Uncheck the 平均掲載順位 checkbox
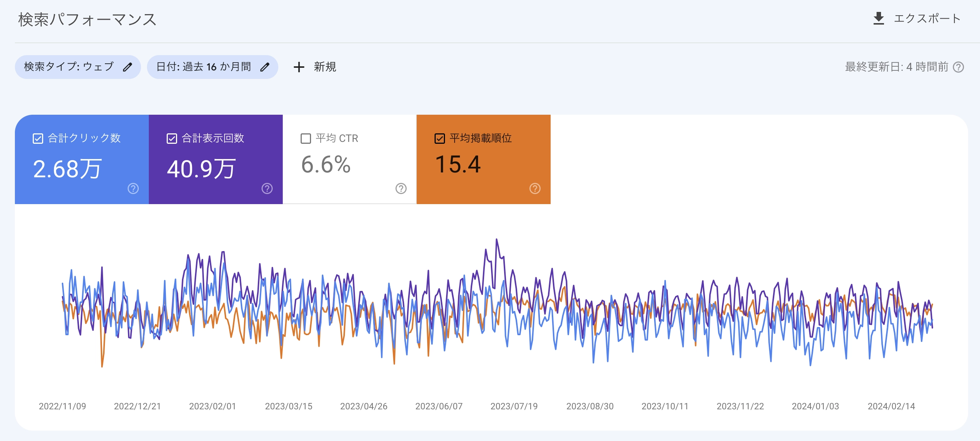 point(440,138)
